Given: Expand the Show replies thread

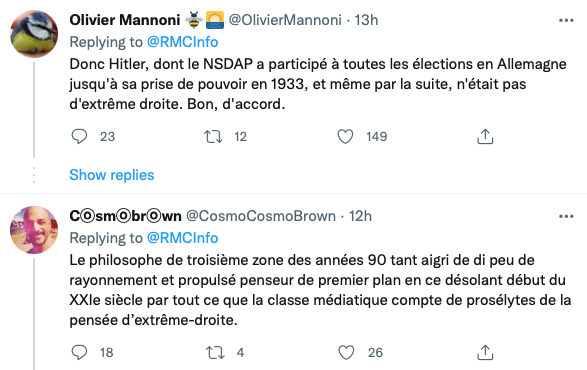Looking at the screenshot, I should point(112,175).
